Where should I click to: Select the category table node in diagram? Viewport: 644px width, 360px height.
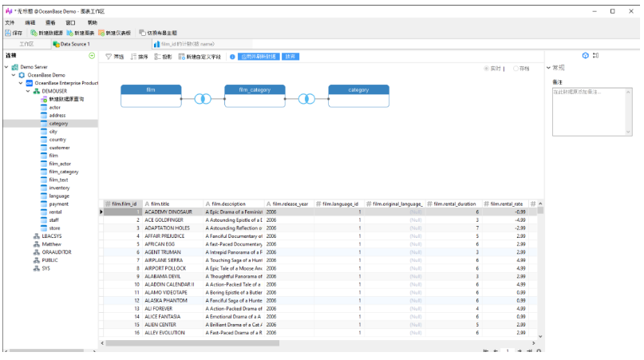358,96
